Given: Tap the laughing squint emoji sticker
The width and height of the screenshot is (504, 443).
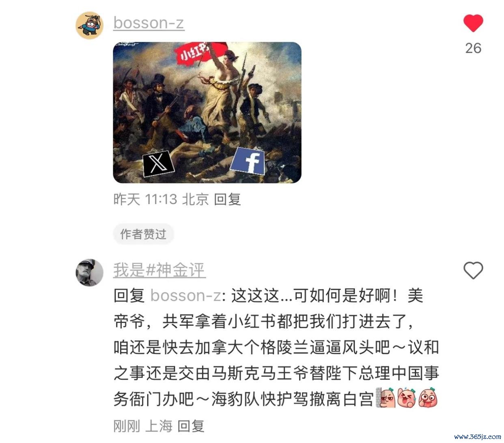Looking at the screenshot, I should [x=407, y=398].
